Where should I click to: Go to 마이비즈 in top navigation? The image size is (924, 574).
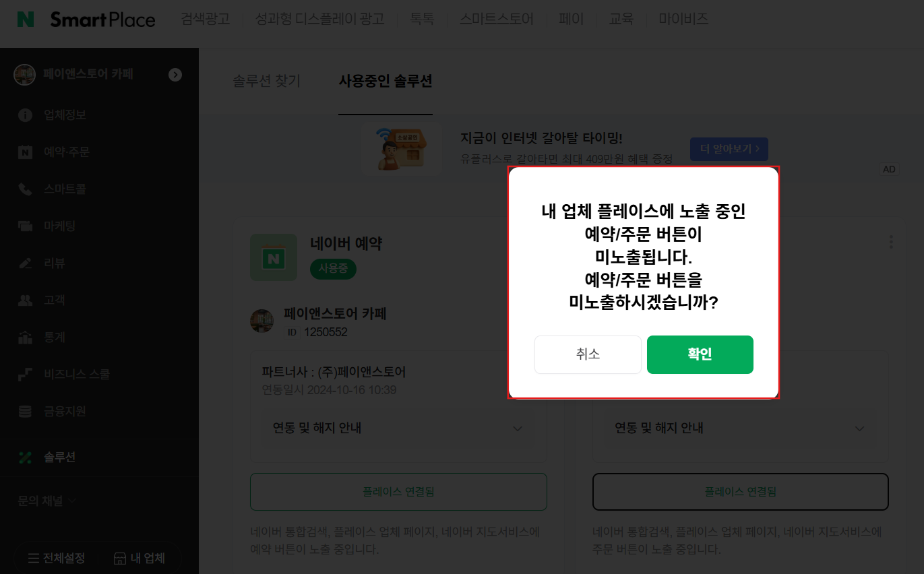[x=683, y=20]
